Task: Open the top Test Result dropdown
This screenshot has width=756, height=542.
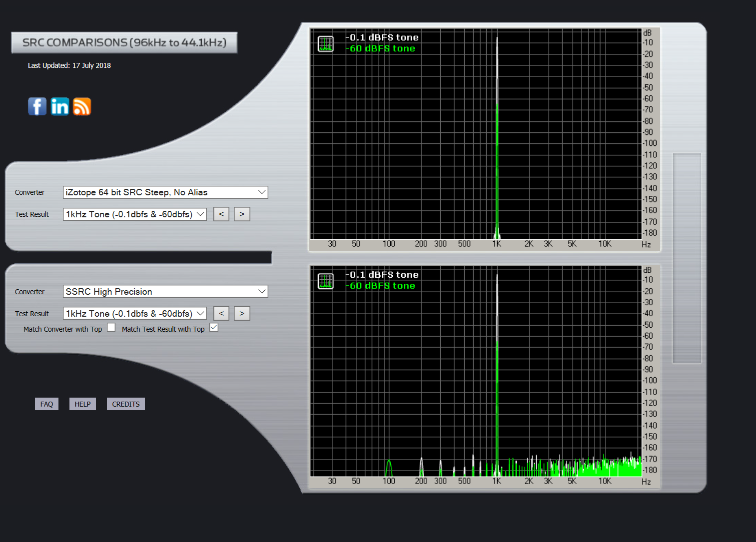Action: 135,214
